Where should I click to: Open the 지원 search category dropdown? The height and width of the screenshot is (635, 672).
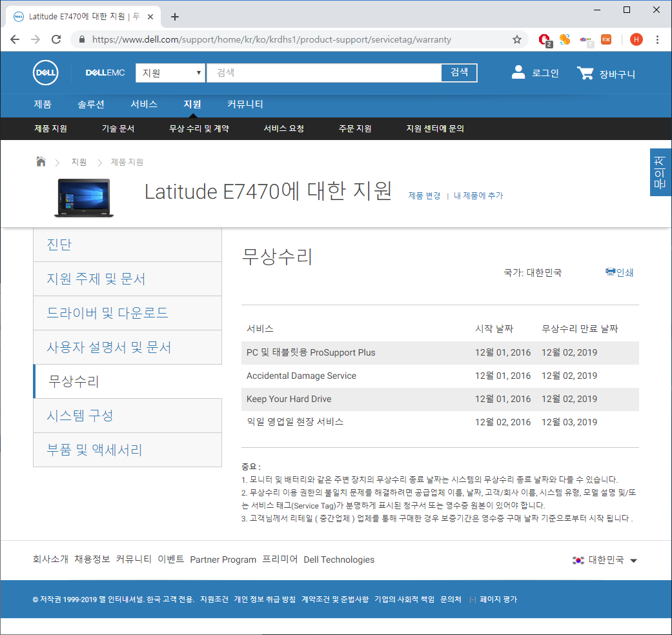tap(170, 73)
